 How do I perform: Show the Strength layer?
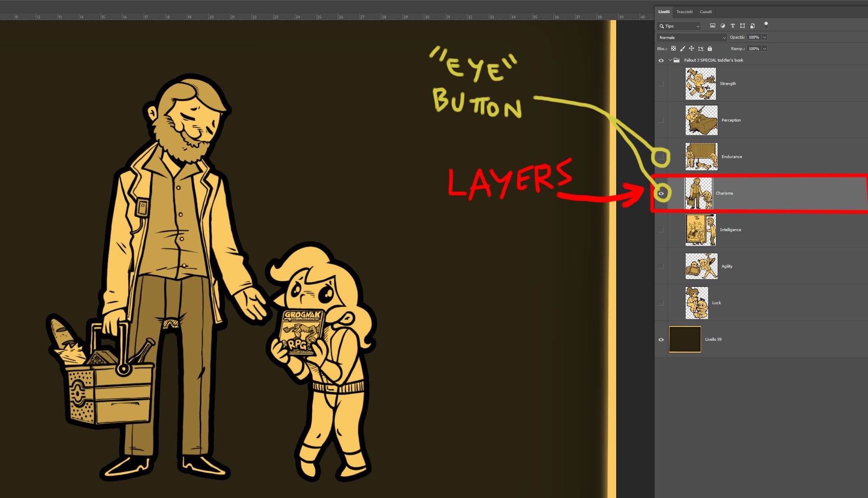(x=661, y=83)
